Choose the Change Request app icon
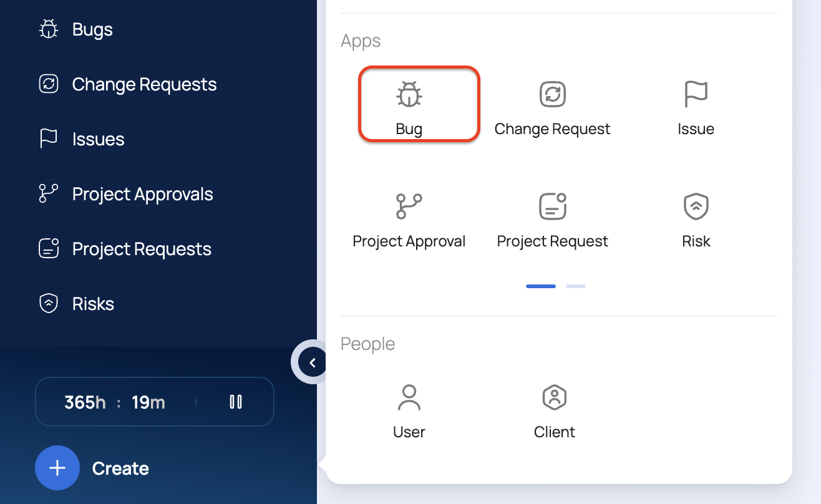 click(x=552, y=95)
